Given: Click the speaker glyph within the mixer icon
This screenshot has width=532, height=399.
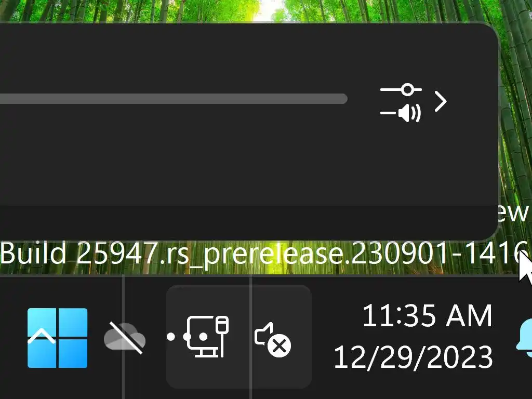Looking at the screenshot, I should click(409, 113).
